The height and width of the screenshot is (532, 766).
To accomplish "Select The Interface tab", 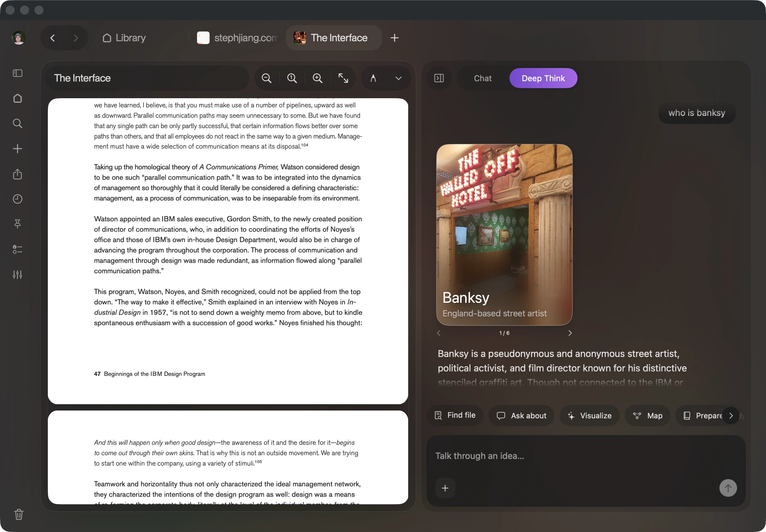I will 334,38.
